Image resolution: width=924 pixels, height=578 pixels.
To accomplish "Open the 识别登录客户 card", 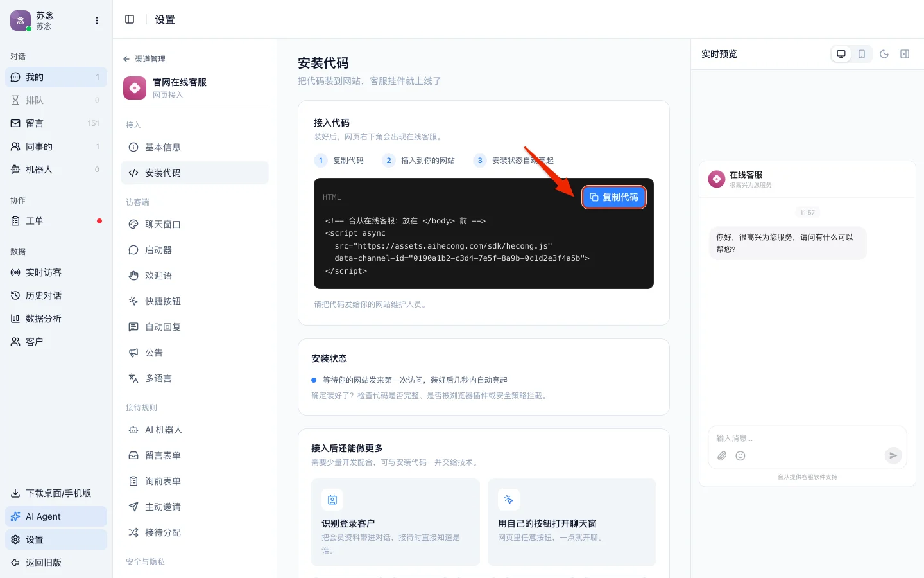I will (x=395, y=522).
